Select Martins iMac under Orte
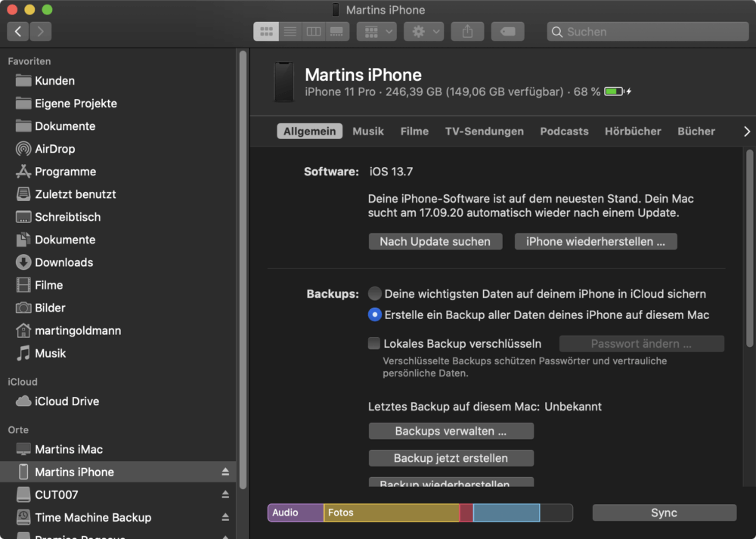This screenshot has width=756, height=539. pyautogui.click(x=118, y=449)
